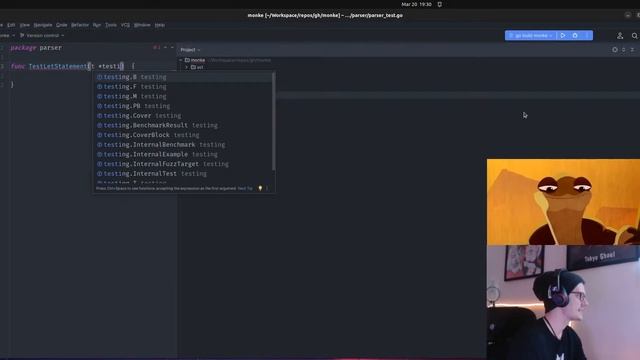640x360 pixels.
Task: Open the notification icon in top bar
Action: [440, 4]
